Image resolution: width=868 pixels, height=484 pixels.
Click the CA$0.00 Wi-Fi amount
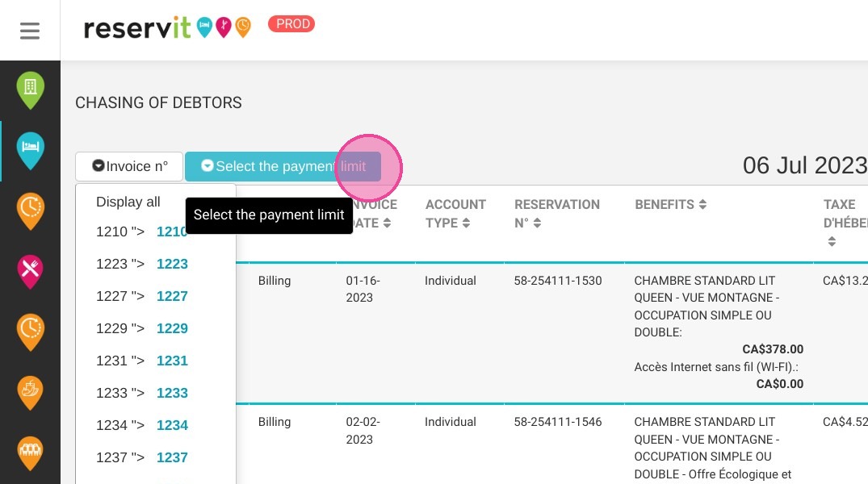click(x=779, y=384)
